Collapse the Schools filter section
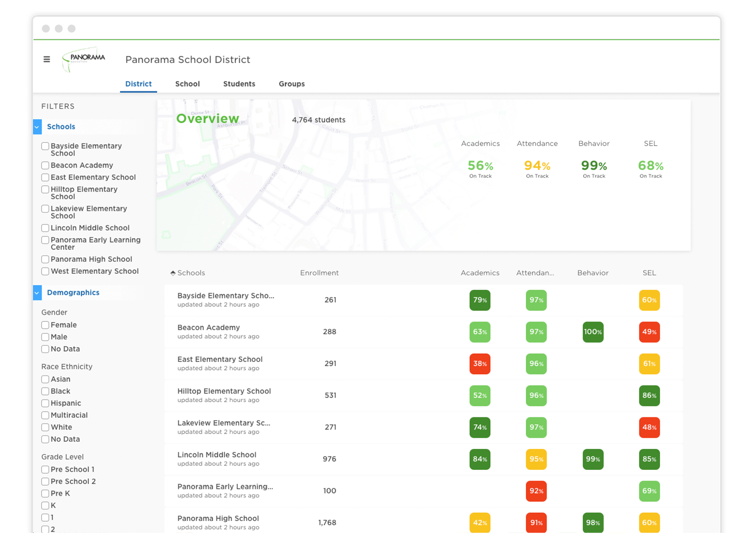 coord(37,127)
